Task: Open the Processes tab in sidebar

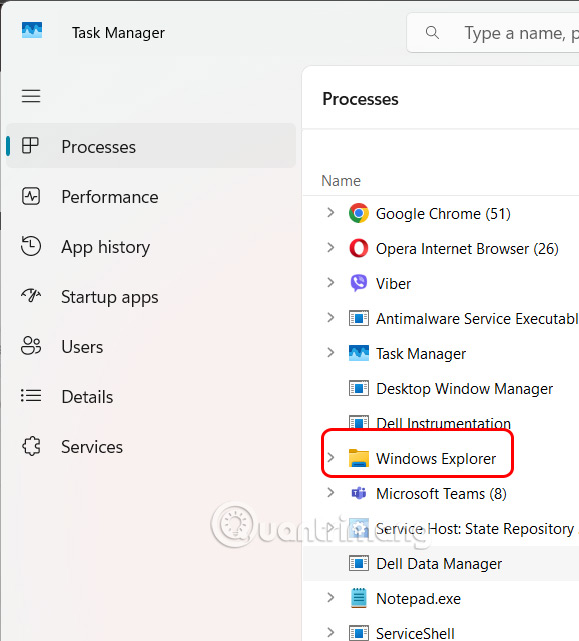Action: coord(150,146)
